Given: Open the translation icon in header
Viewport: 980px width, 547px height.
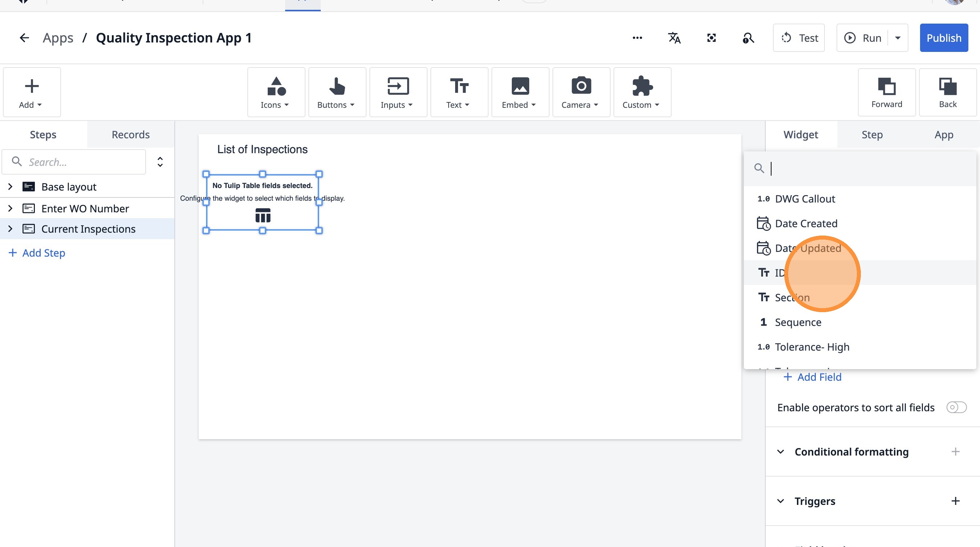Looking at the screenshot, I should pos(674,38).
